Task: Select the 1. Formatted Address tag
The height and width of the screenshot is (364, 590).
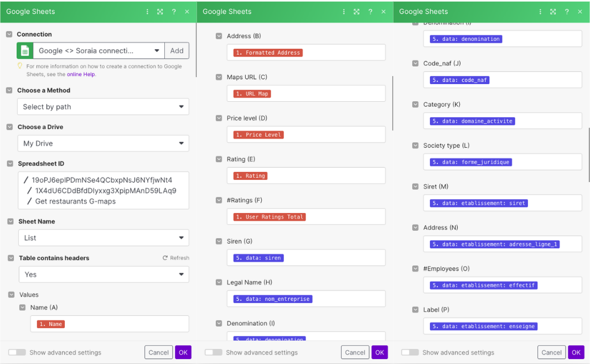Action: pyautogui.click(x=268, y=53)
